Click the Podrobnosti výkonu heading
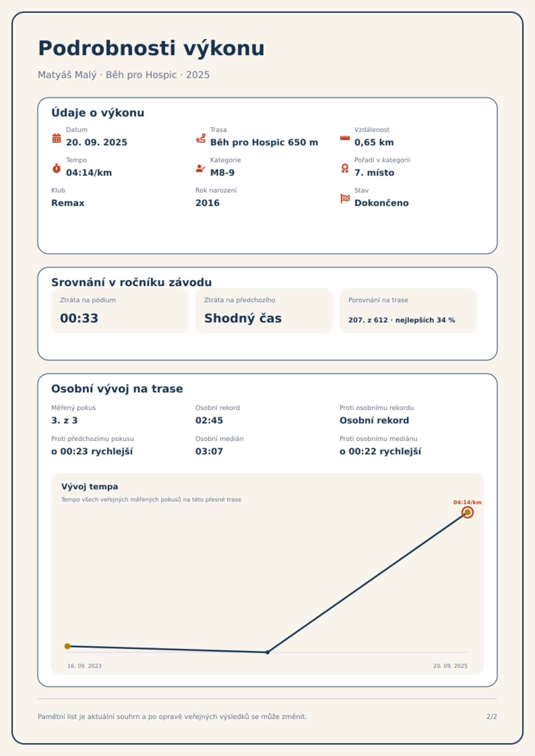Screen dimensions: 535x756 (151, 48)
